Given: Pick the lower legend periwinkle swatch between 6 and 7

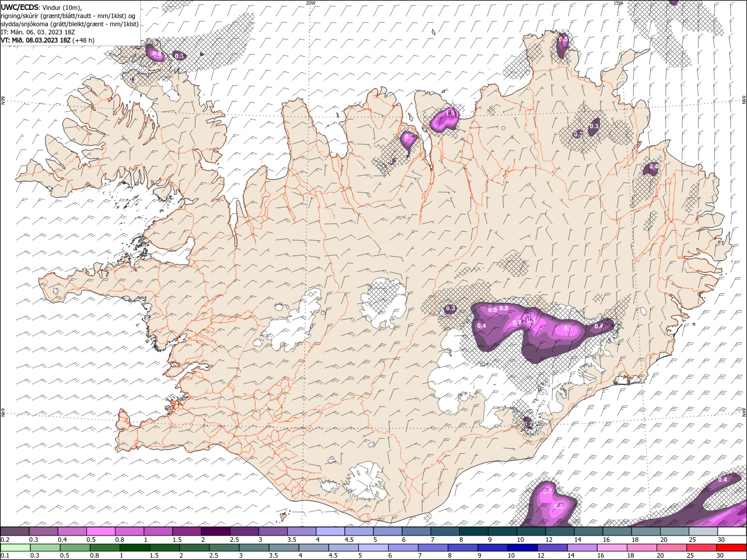Looking at the screenshot, I should (x=403, y=548).
